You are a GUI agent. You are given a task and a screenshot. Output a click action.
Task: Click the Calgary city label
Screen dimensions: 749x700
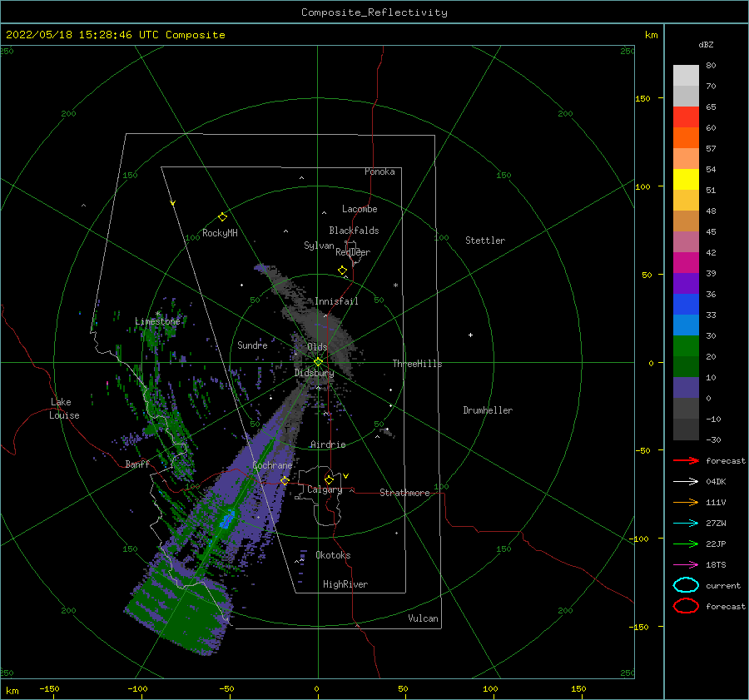click(x=325, y=489)
